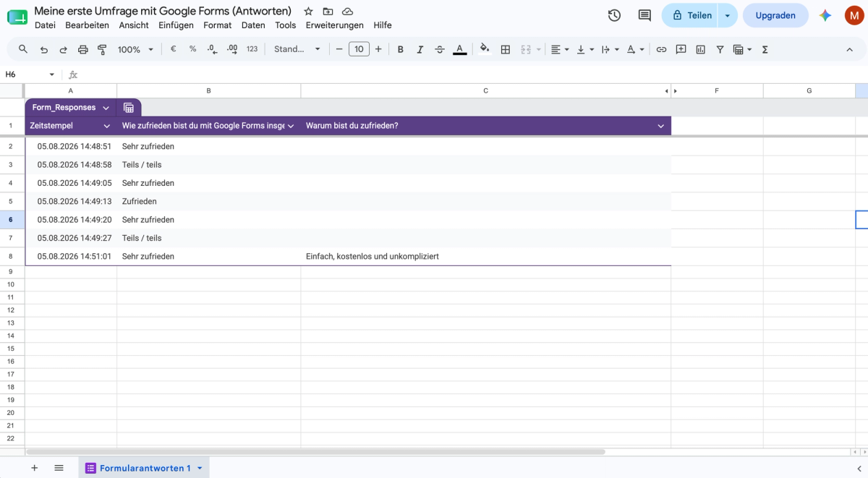Open the Daten menu
The image size is (868, 478).
pyautogui.click(x=253, y=25)
